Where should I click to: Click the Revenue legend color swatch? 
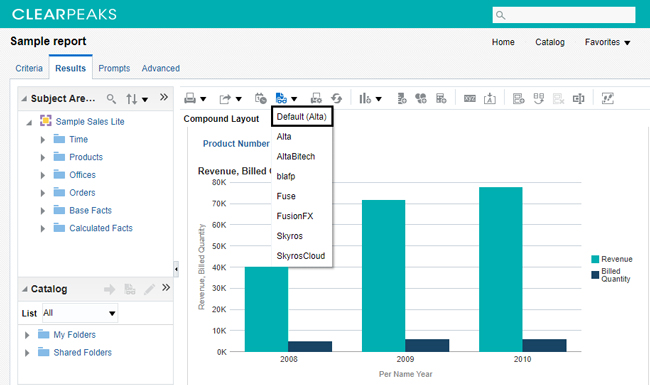point(595,259)
